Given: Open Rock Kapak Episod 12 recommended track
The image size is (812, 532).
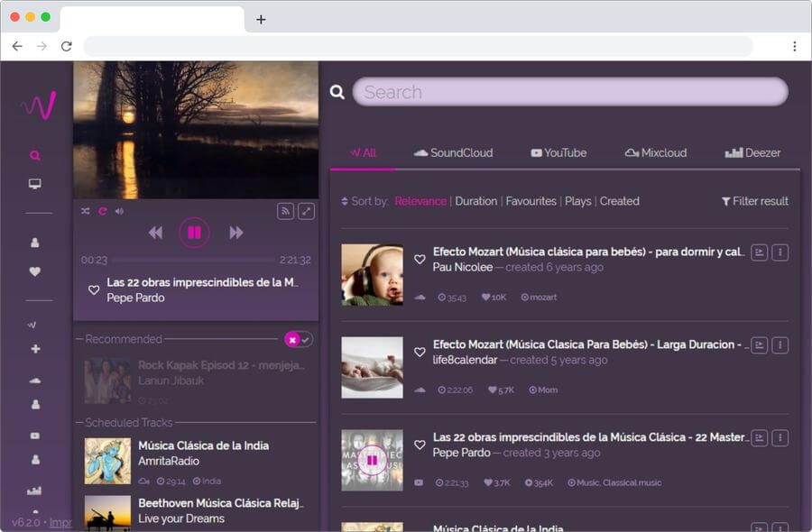Looking at the screenshot, I should [x=221, y=365].
